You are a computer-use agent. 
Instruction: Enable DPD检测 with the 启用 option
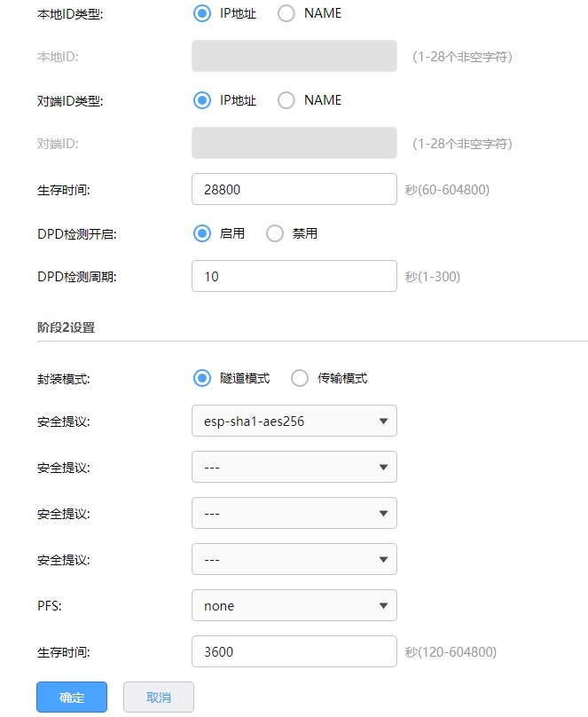(x=201, y=233)
